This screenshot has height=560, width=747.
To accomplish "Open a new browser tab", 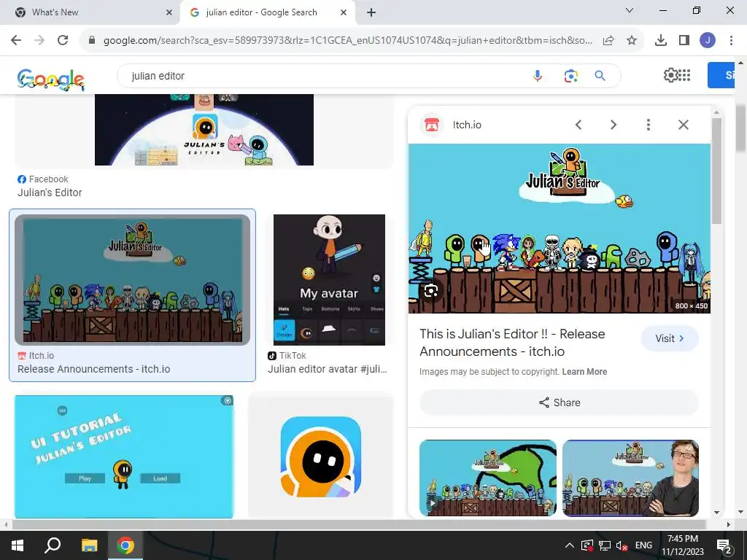I will click(x=371, y=12).
